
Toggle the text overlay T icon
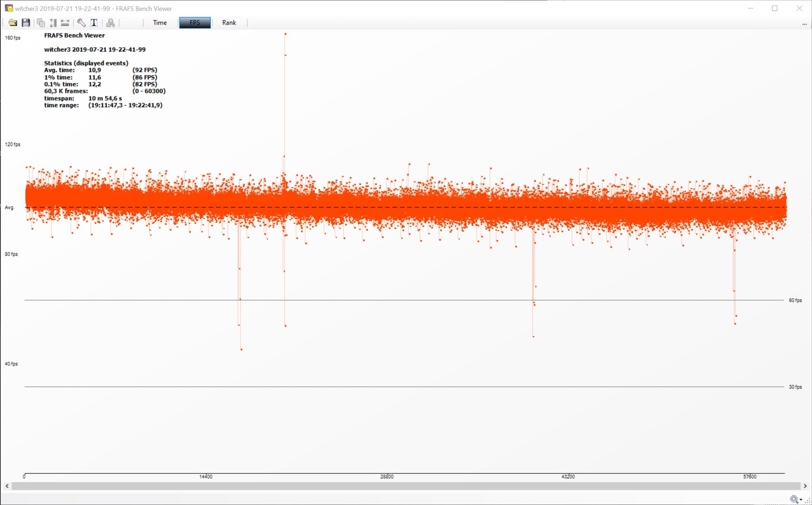tap(94, 23)
